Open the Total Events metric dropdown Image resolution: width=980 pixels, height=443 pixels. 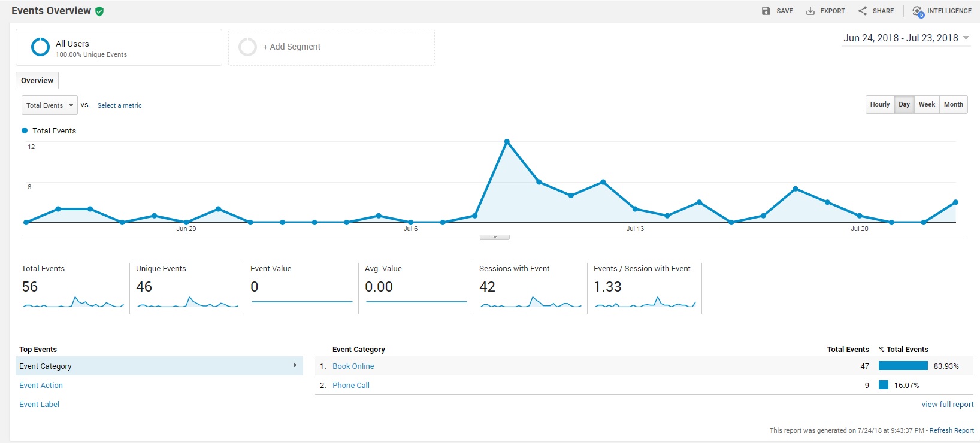click(50, 105)
